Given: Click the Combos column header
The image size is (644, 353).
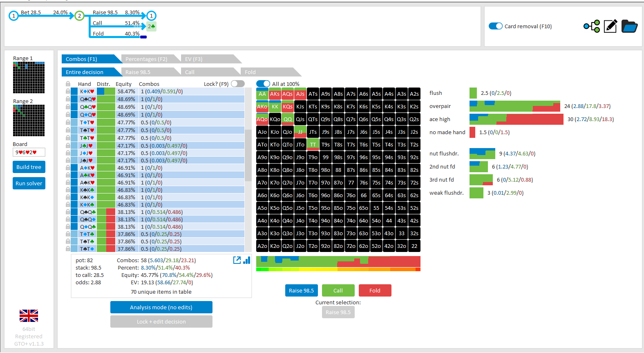Looking at the screenshot, I should click(149, 84).
